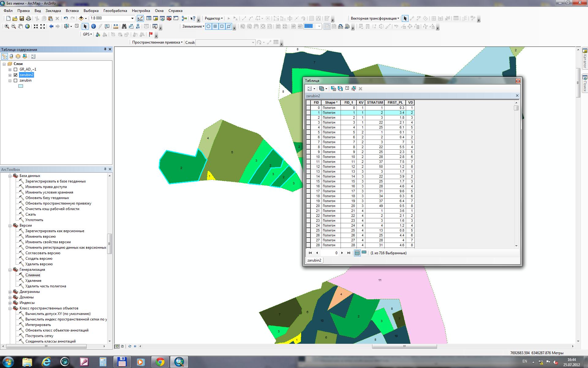Open the Measure tool
Screen dimensions: 588x368
(x=116, y=26)
